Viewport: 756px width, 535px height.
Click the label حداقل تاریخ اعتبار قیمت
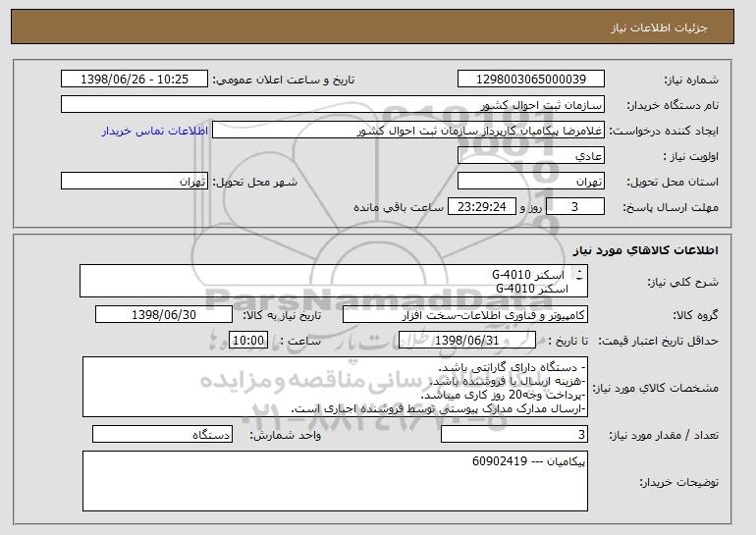click(x=658, y=341)
